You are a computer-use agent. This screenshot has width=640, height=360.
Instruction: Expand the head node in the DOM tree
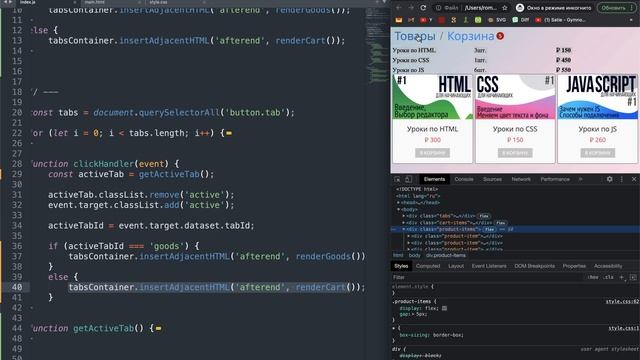pyautogui.click(x=398, y=202)
